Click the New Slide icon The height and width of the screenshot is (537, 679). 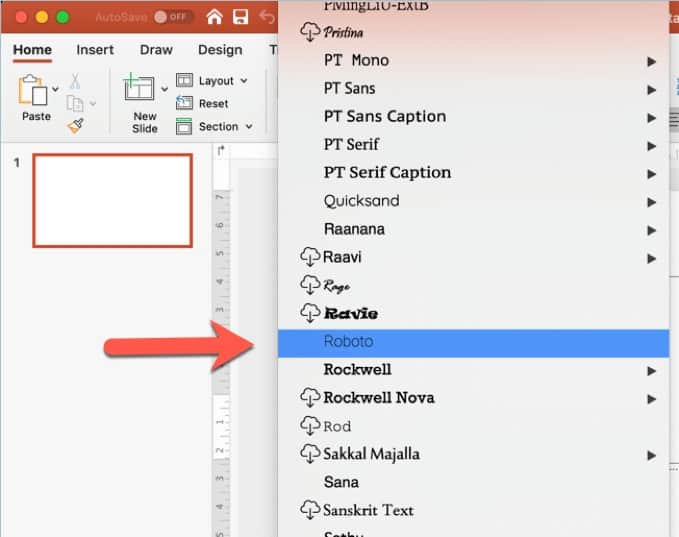click(139, 88)
